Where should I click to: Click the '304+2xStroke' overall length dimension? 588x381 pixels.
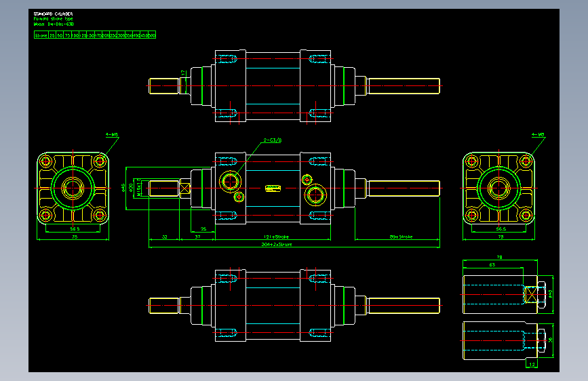(277, 244)
